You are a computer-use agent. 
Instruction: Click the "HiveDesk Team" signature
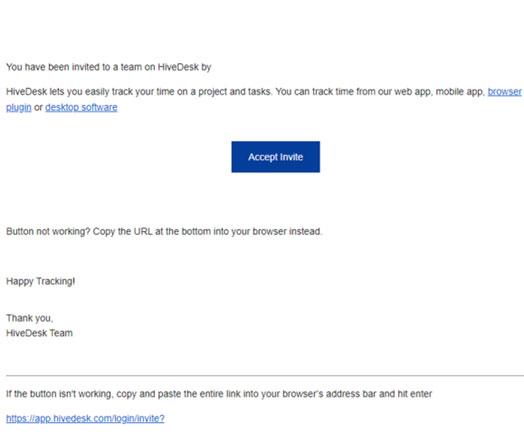(39, 333)
